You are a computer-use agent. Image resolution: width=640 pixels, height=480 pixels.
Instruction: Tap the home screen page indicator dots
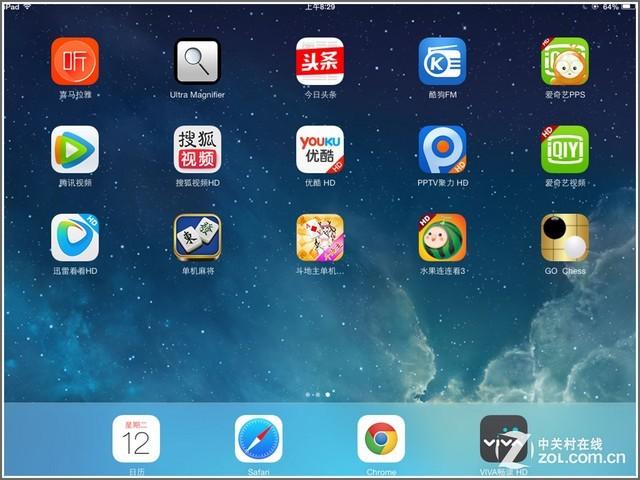pos(318,395)
